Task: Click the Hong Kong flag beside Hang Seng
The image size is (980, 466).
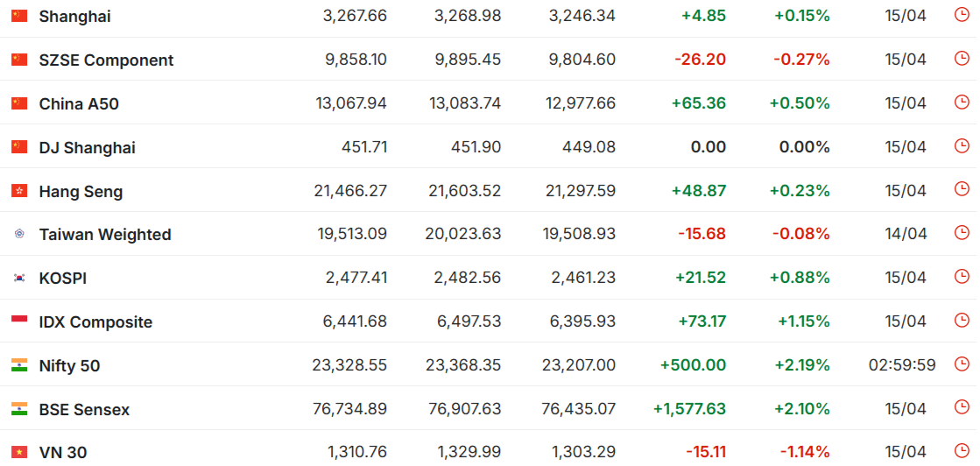Action: (x=19, y=191)
